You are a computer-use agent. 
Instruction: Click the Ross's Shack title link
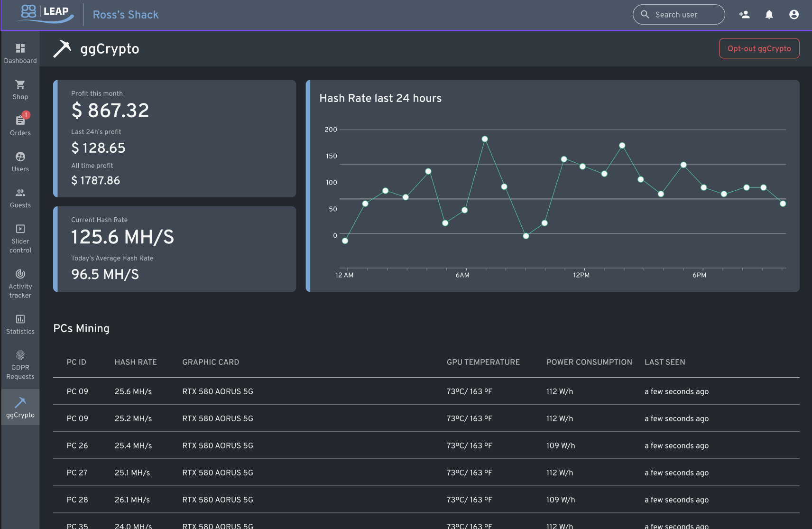(125, 15)
